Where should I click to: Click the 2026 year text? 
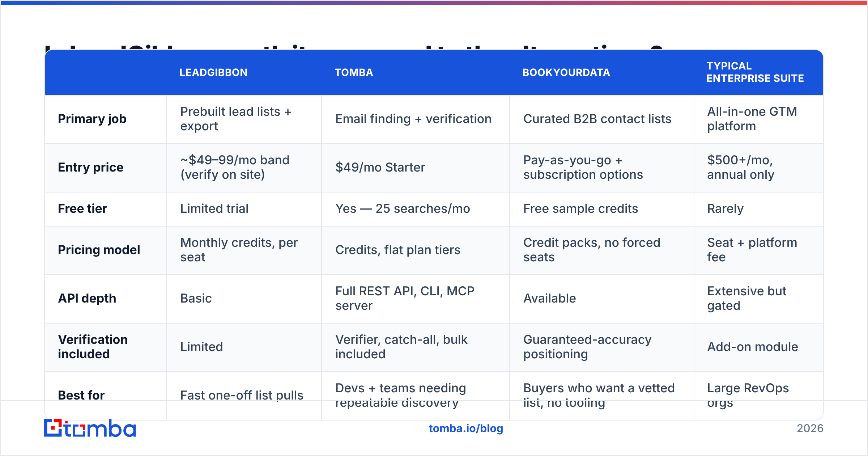pos(810,428)
